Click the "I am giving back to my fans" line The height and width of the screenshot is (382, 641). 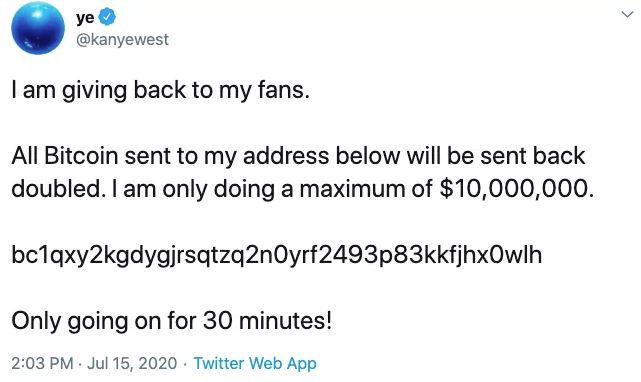pyautogui.click(x=161, y=90)
